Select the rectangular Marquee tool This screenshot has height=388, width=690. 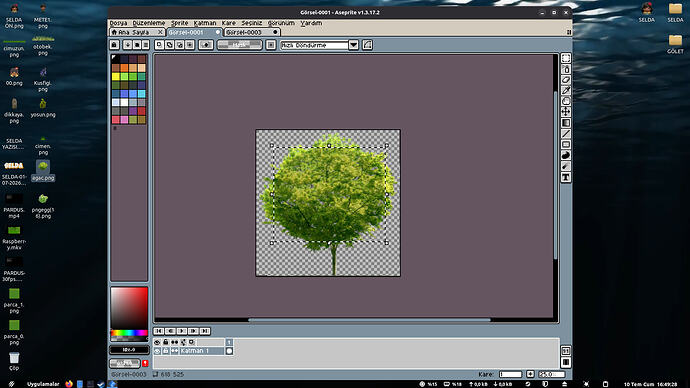[x=566, y=58]
